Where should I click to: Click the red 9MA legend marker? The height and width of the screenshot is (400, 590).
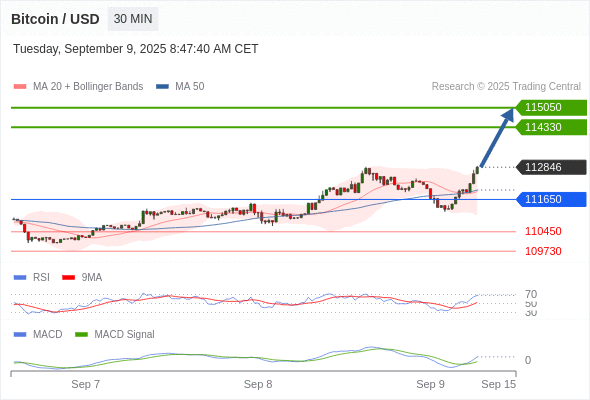coord(68,277)
